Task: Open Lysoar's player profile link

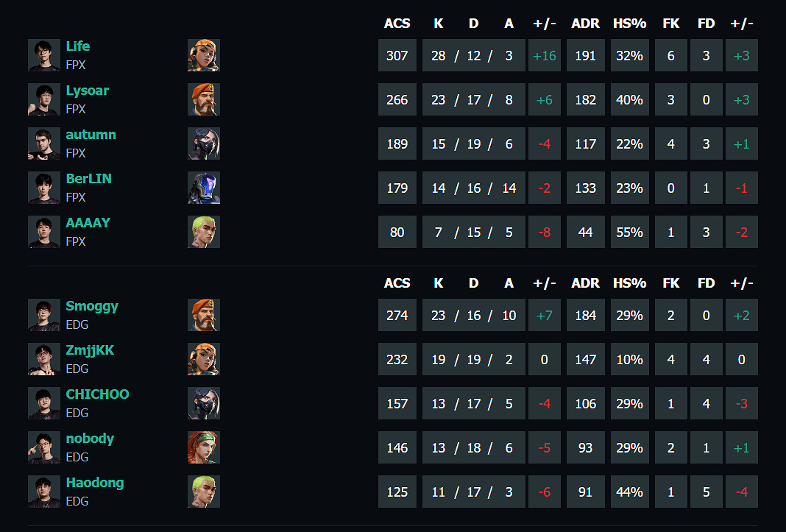Action: 87,91
